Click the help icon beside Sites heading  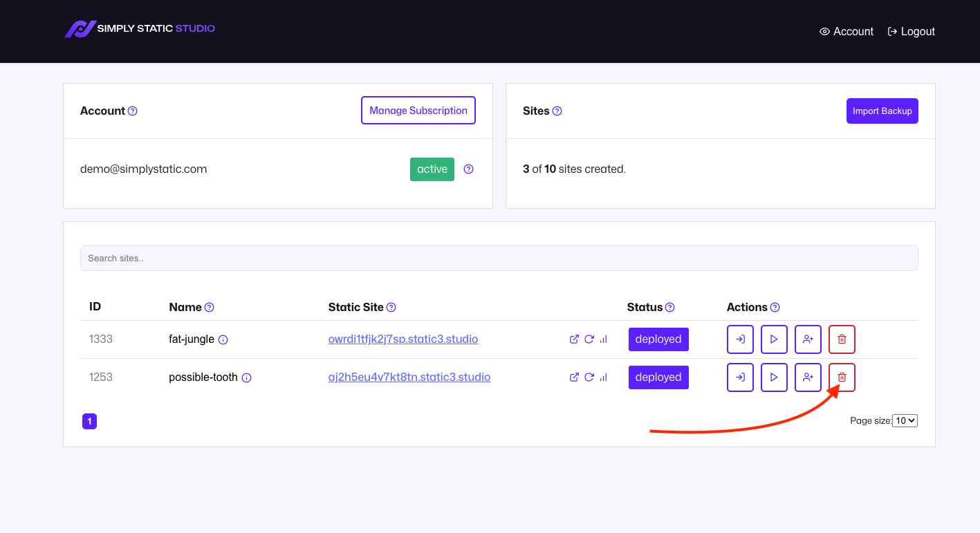coord(557,111)
